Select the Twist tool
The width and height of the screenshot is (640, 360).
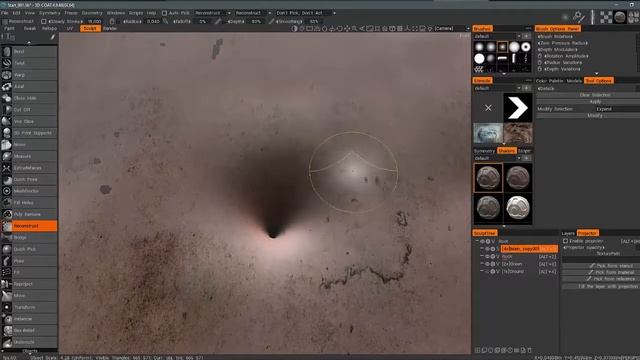(29, 63)
